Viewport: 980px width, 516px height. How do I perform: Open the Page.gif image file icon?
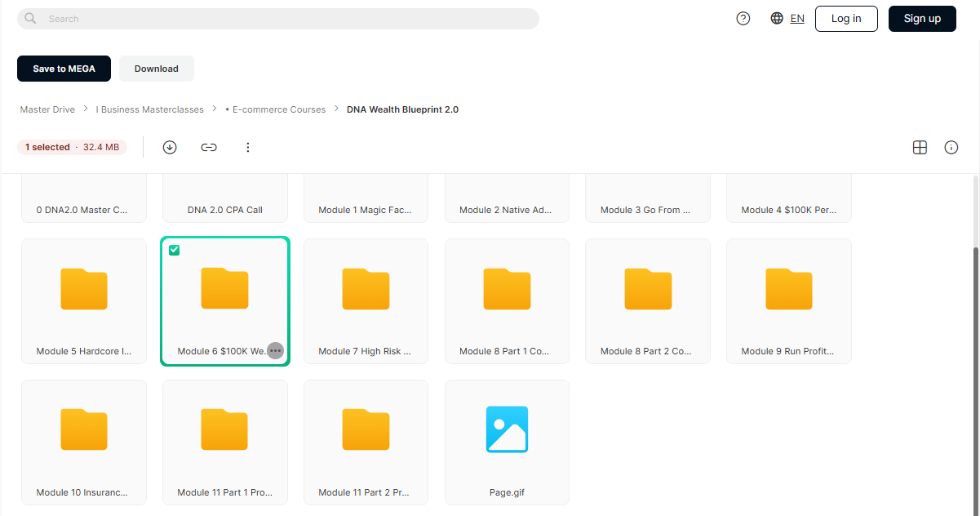[507, 429]
